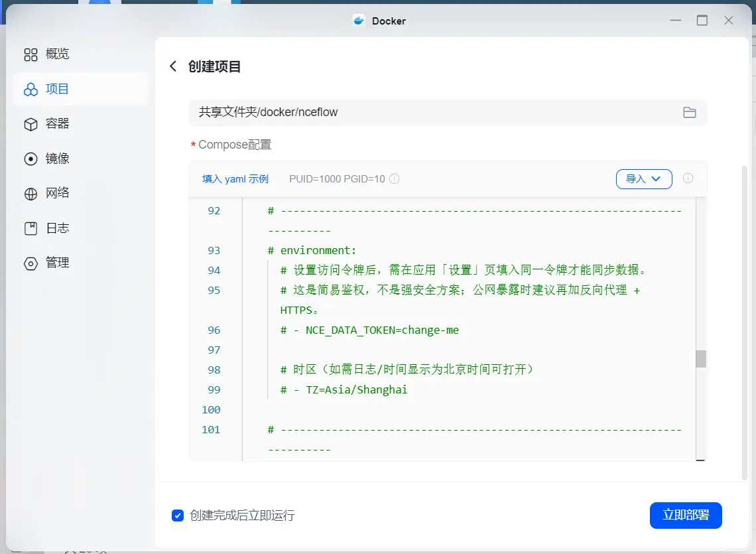Click the 共享文件夹/docker/nceflow path field

(x=448, y=112)
